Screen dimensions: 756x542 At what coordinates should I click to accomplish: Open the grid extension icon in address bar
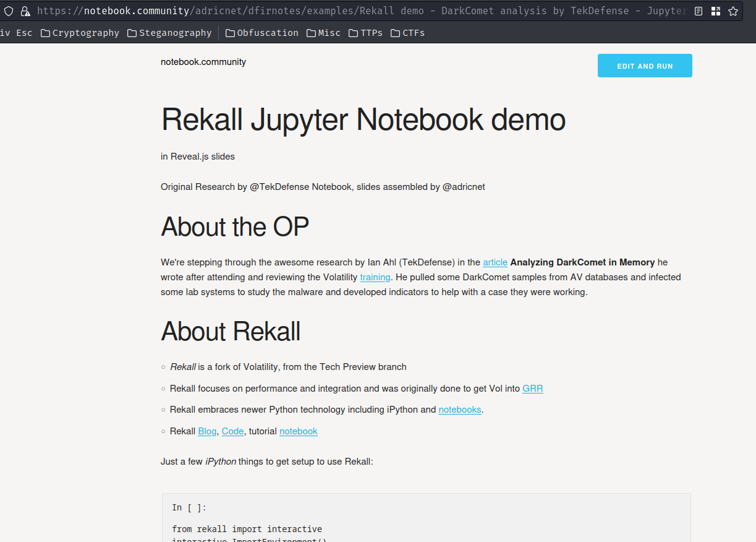(x=716, y=11)
